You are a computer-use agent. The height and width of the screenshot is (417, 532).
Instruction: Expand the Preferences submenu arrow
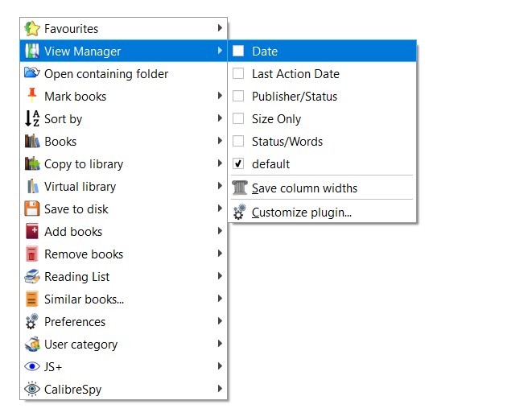click(220, 322)
